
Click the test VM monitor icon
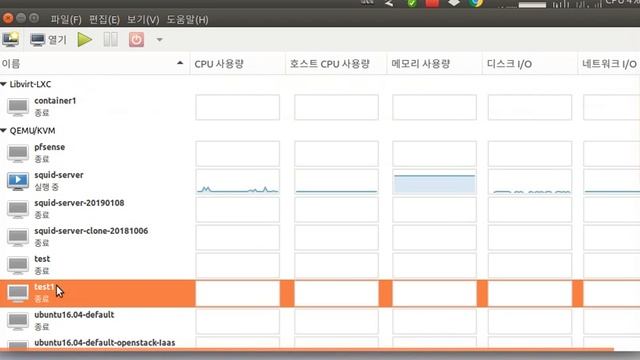tap(18, 265)
